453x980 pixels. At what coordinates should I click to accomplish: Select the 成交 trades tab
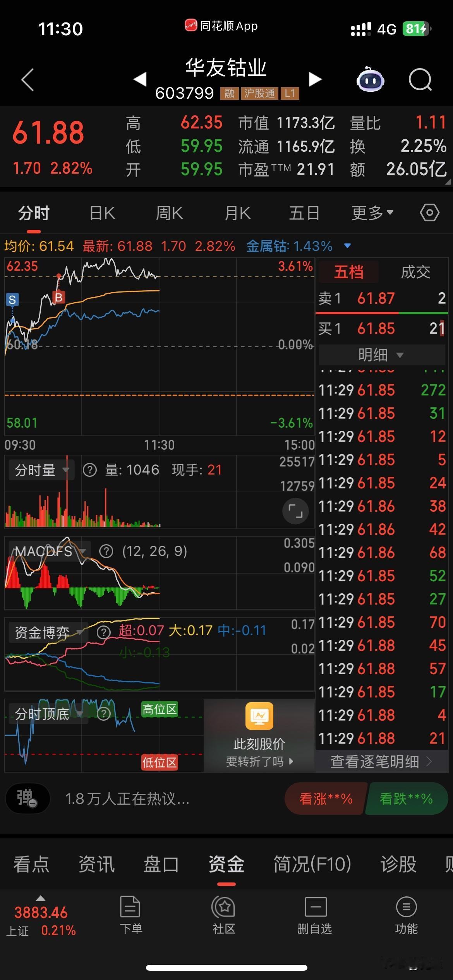[415, 272]
